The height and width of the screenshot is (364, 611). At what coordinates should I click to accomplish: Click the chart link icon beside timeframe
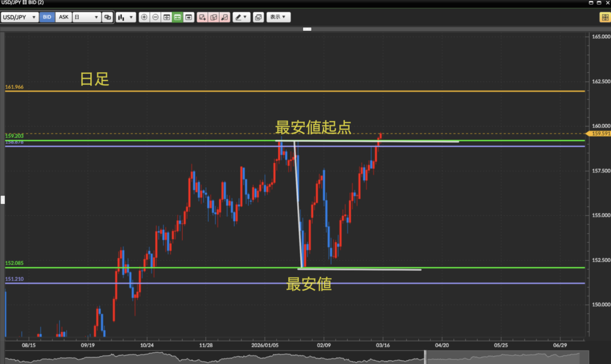click(x=107, y=17)
